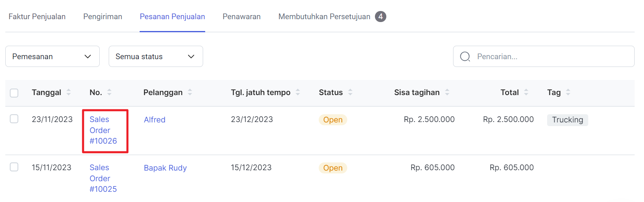Sort by Sisa tagihan arrows

[x=447, y=92]
